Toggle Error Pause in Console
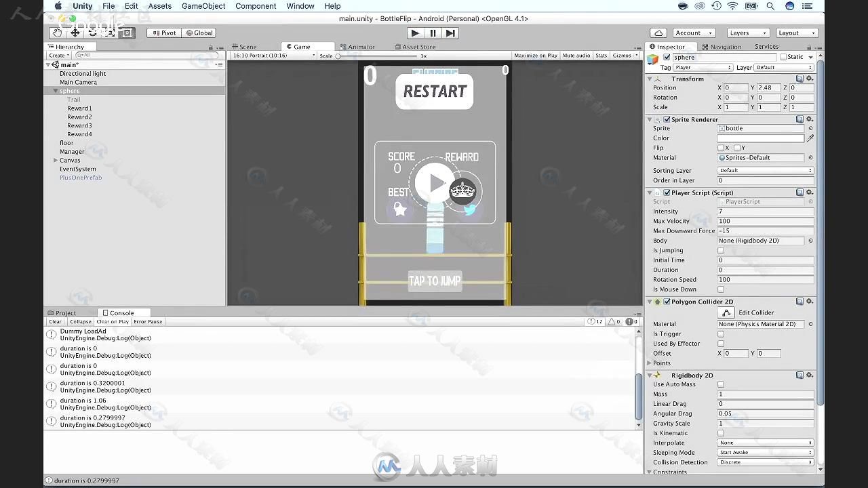The width and height of the screenshot is (868, 488). 148,322
